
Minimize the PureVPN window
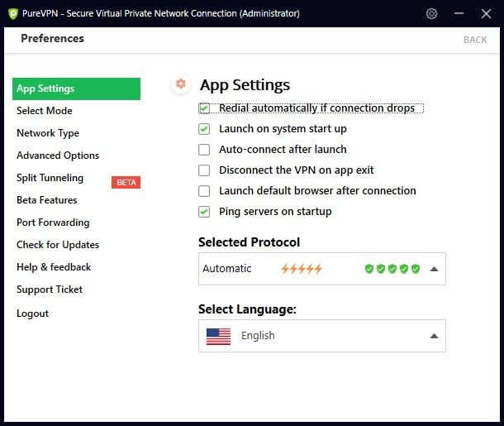pyautogui.click(x=459, y=13)
